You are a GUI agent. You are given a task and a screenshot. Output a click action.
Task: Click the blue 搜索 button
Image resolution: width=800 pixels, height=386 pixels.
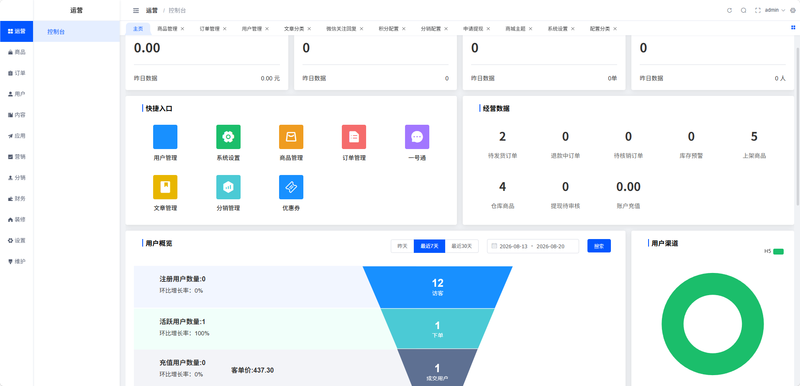[x=599, y=246]
